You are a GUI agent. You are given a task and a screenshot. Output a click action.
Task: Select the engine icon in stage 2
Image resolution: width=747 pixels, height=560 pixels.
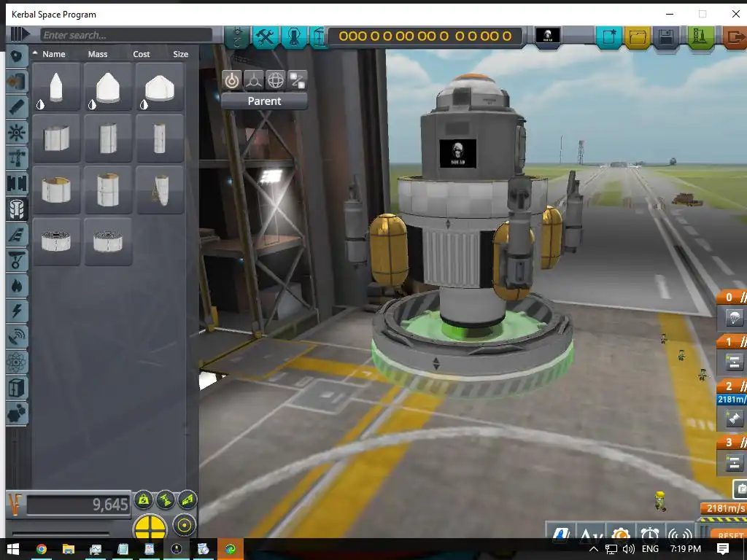tap(734, 419)
